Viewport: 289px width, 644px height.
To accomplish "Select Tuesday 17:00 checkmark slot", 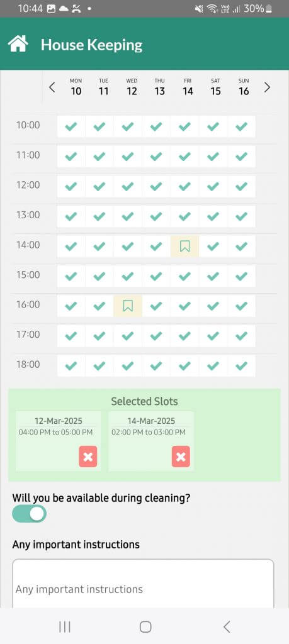I will click(99, 336).
